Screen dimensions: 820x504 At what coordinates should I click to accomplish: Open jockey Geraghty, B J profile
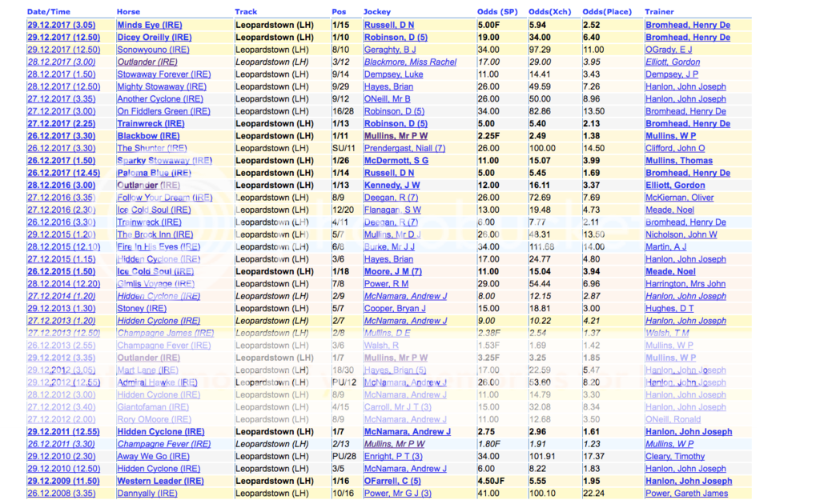[x=389, y=50]
